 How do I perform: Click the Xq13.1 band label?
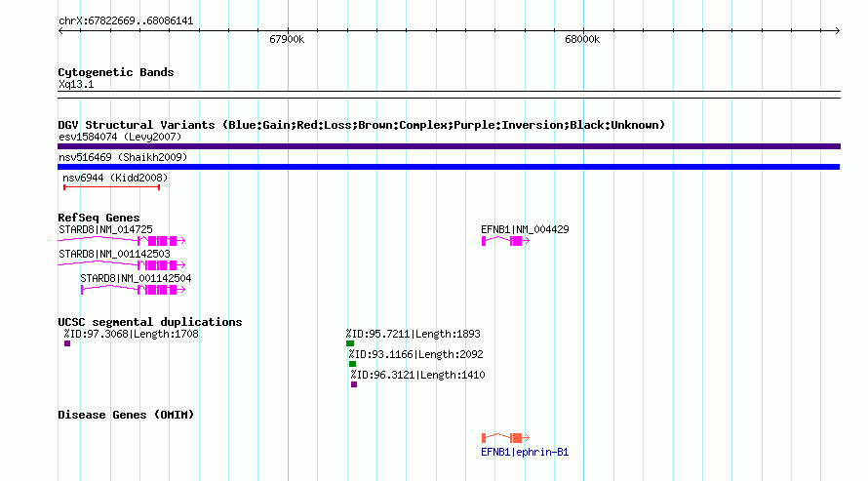point(76,84)
